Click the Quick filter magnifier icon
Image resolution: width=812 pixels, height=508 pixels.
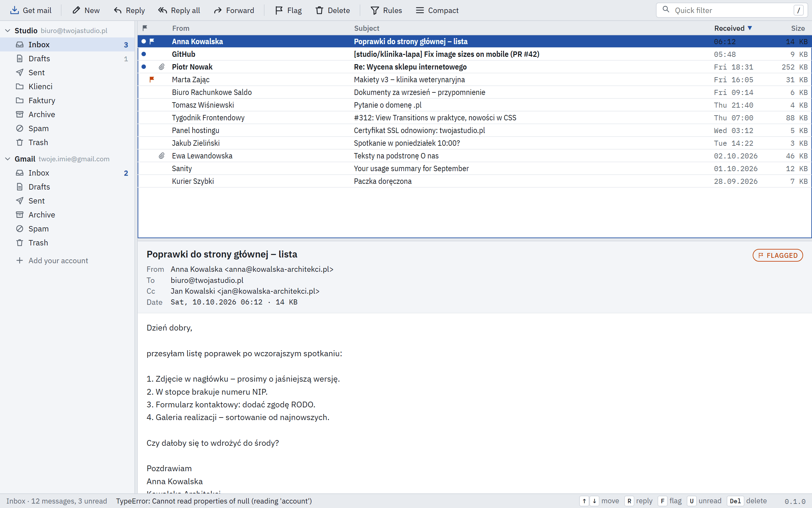(x=666, y=10)
